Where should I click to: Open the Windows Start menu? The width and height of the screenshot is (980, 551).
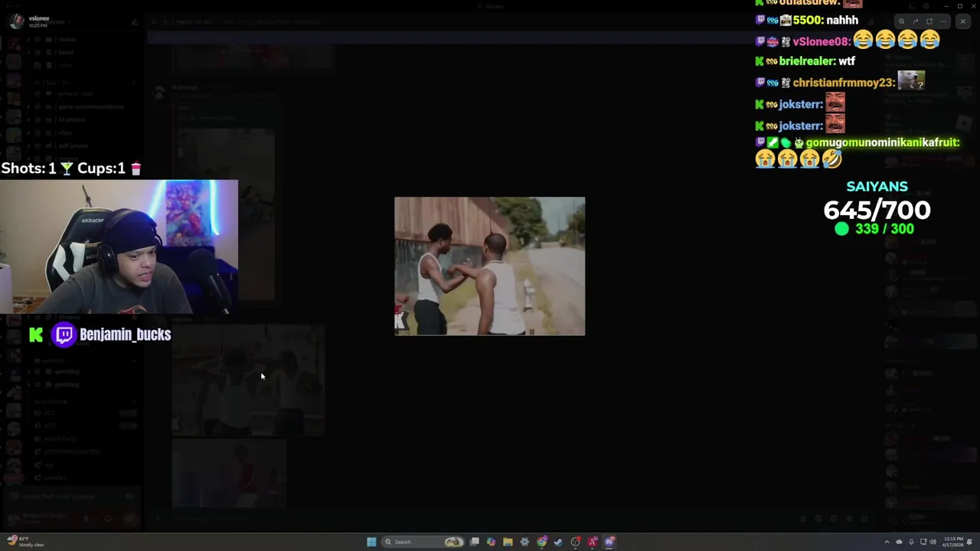(371, 542)
